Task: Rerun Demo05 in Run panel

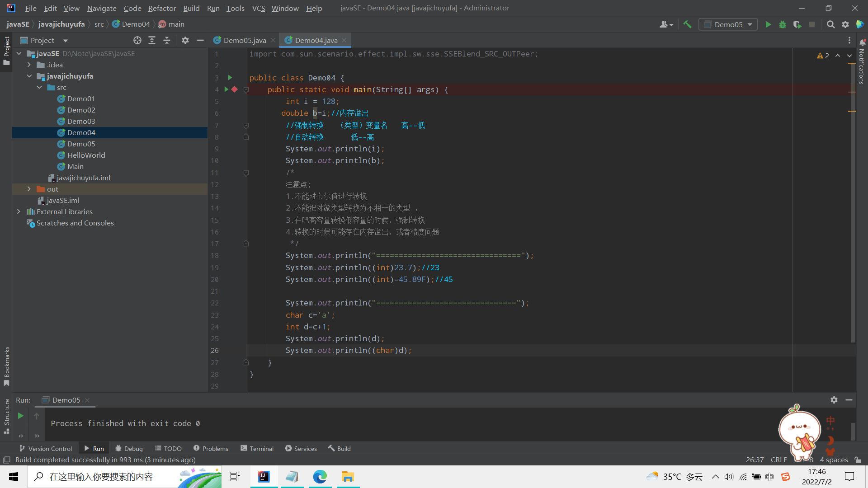Action: click(x=20, y=416)
